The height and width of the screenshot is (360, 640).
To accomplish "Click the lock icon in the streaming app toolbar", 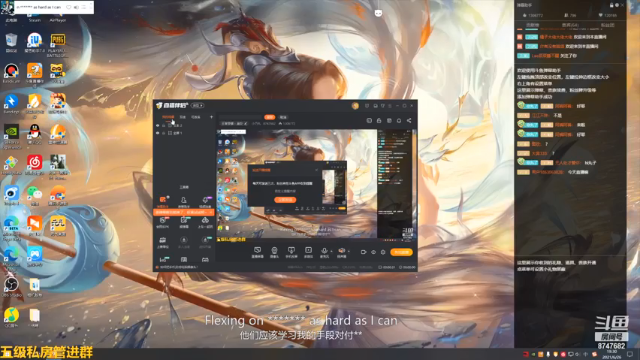I will pos(379,121).
